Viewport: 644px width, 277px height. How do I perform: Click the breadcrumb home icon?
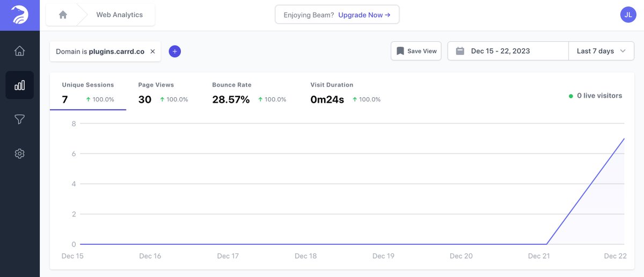(x=63, y=15)
